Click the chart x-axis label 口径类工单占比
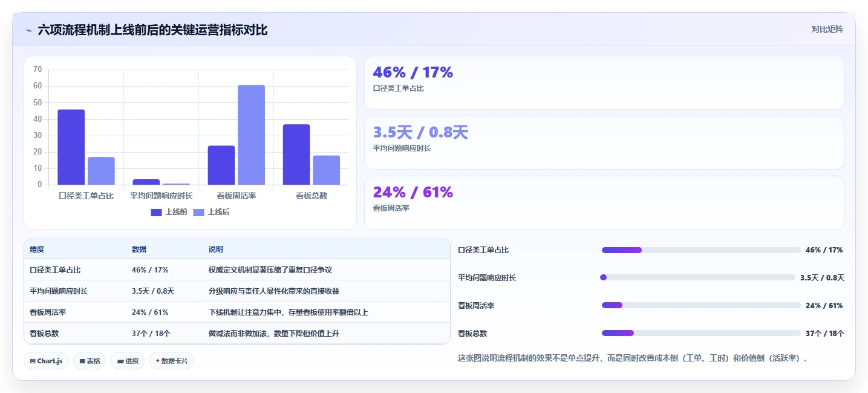This screenshot has height=393, width=868. pyautogui.click(x=86, y=196)
